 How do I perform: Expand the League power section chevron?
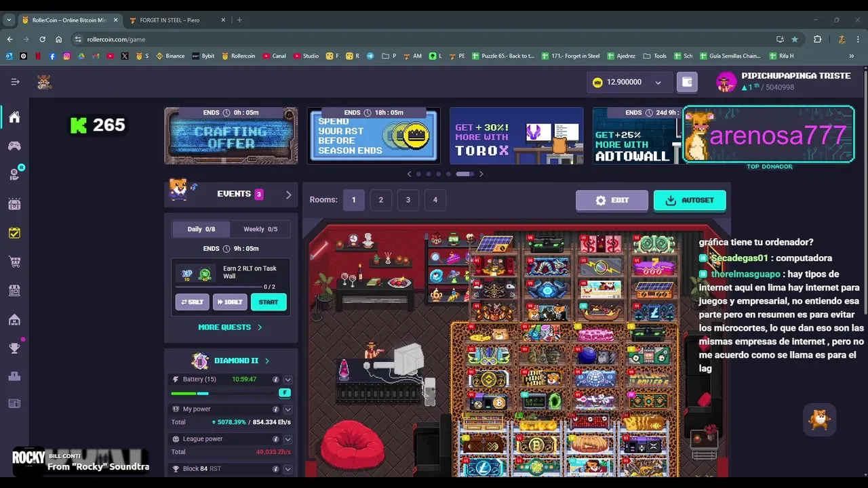click(x=288, y=439)
